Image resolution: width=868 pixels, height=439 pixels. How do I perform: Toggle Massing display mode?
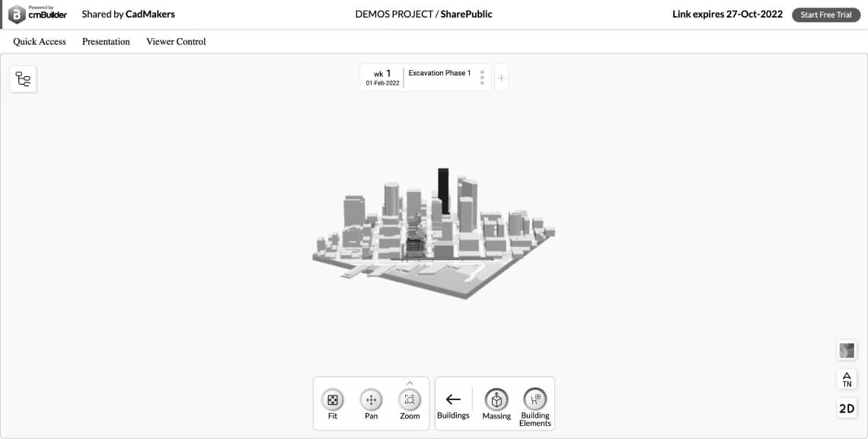click(496, 399)
